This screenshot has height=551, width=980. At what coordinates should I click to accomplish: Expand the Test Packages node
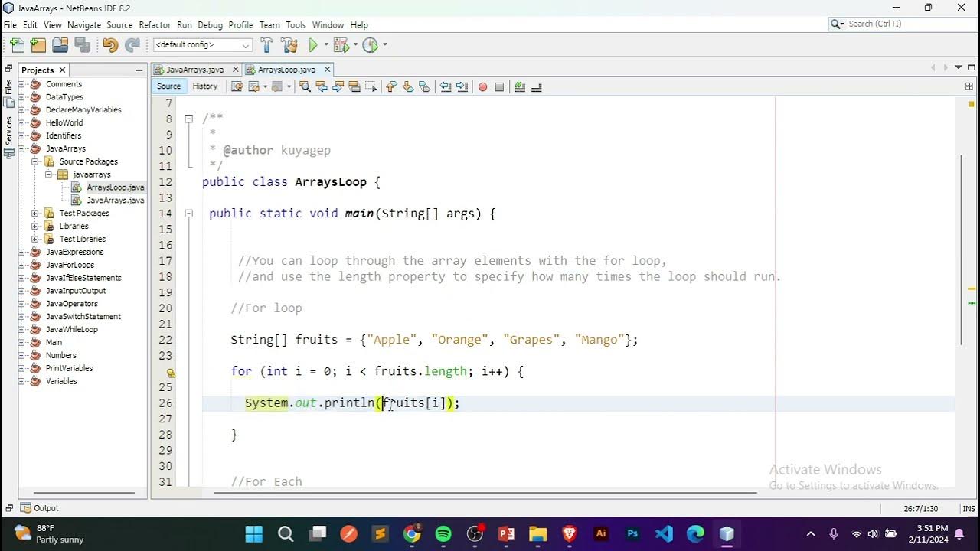tap(35, 214)
